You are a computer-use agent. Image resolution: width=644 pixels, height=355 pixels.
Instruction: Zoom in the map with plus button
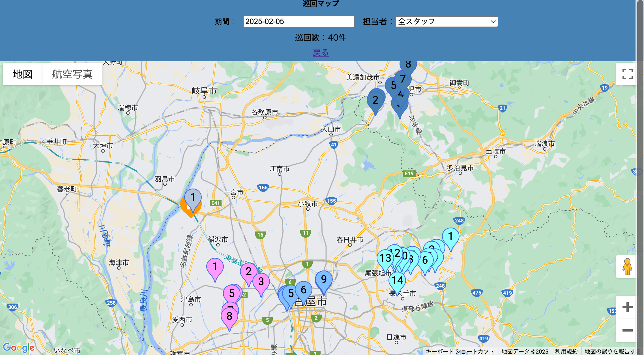click(x=627, y=307)
